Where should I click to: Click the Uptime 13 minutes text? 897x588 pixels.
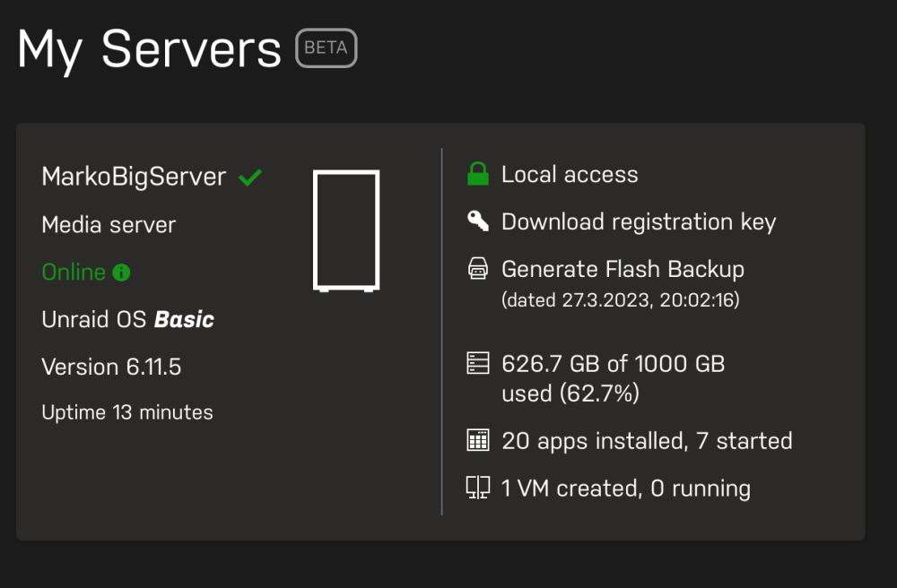tap(127, 412)
